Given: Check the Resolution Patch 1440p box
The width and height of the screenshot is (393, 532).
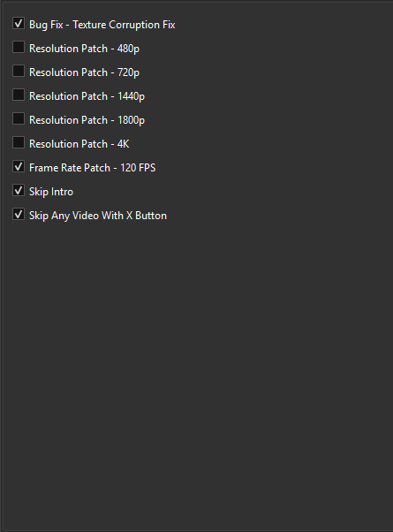Looking at the screenshot, I should (x=19, y=95).
